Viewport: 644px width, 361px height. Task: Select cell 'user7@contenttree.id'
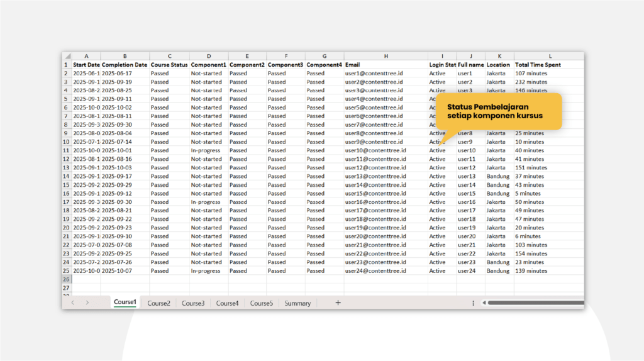point(386,125)
